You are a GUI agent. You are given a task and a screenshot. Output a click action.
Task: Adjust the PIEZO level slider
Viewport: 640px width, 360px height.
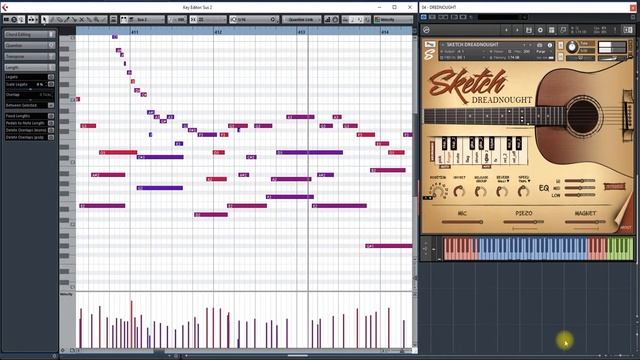pyautogui.click(x=524, y=222)
